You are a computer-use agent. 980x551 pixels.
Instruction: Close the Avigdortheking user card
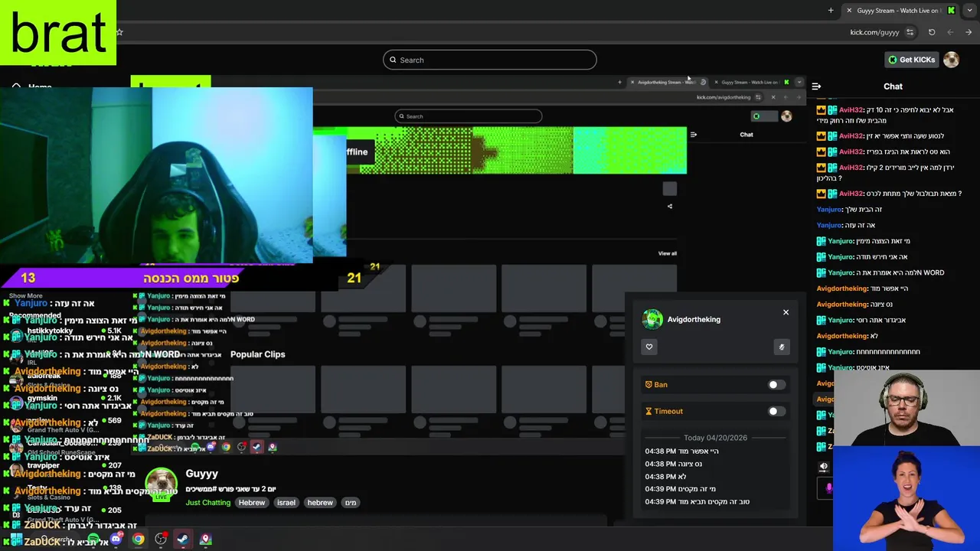786,312
